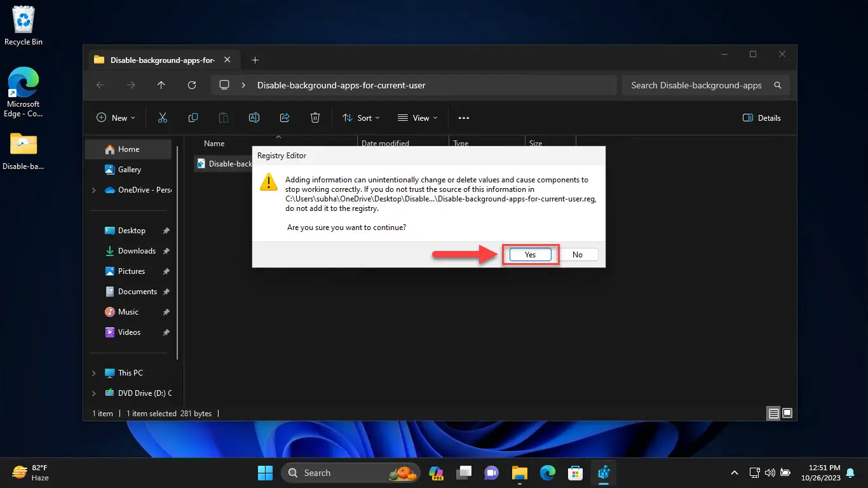Switch to large thumbnails view icon
The image size is (868, 488).
(787, 413)
